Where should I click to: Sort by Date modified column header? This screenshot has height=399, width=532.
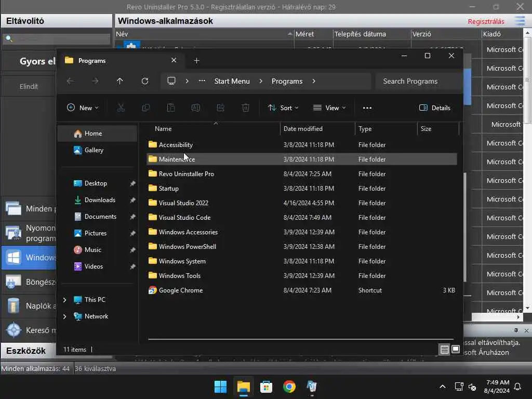pos(317,129)
